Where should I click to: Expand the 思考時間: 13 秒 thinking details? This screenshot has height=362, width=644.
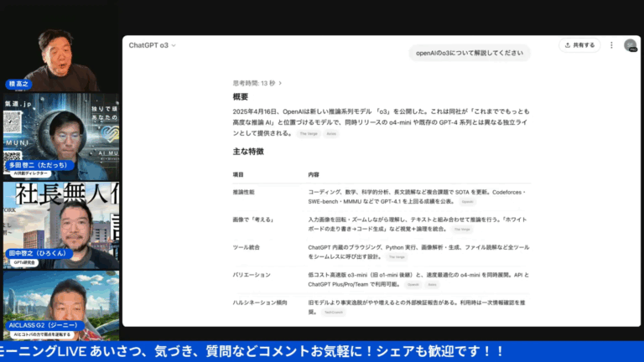(257, 83)
